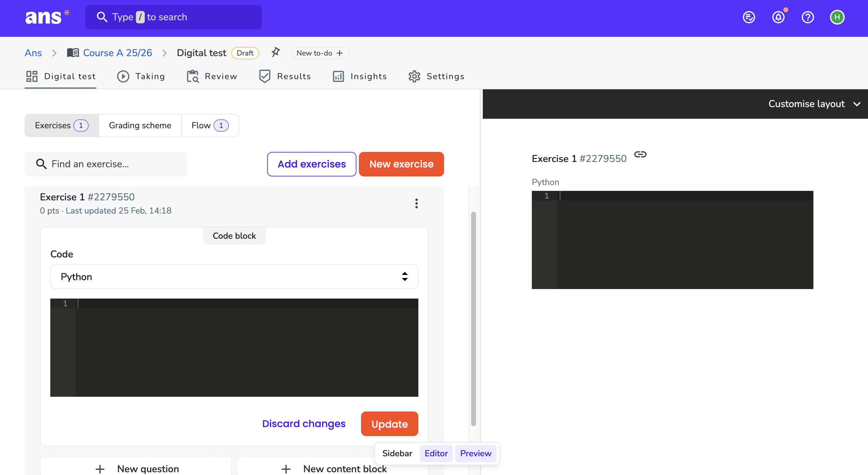Select the Exercises segment
The image size is (868, 475).
(x=62, y=126)
